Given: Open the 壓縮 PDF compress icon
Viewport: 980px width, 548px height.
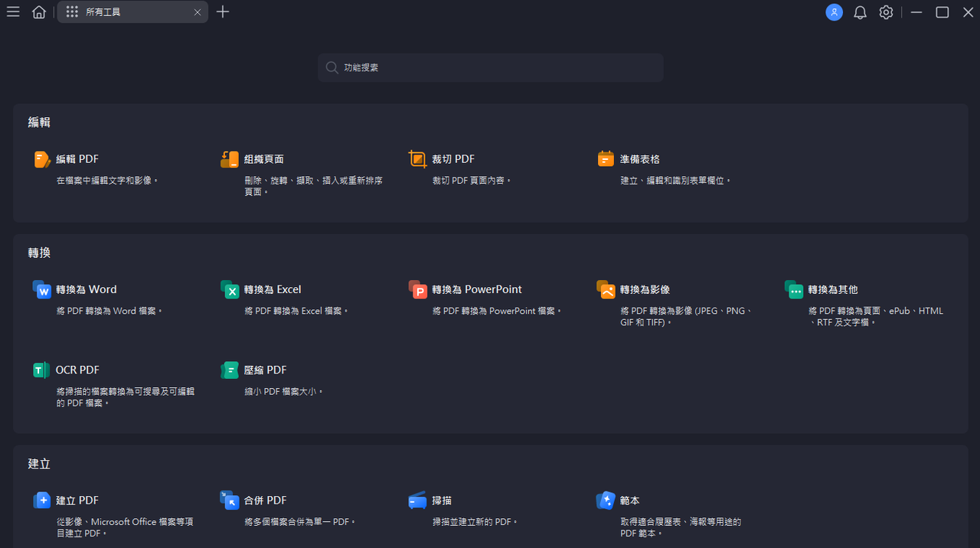Looking at the screenshot, I should click(230, 370).
